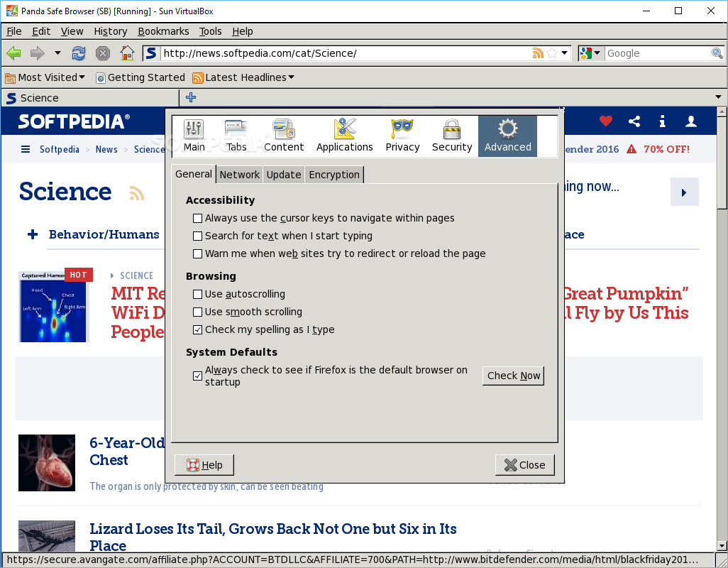Open the Edit menu

(x=41, y=31)
